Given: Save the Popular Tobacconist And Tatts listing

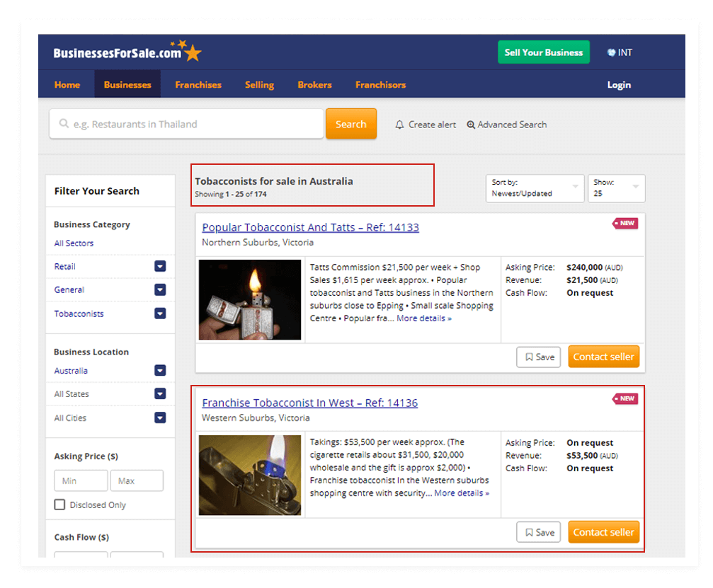Looking at the screenshot, I should point(538,357).
